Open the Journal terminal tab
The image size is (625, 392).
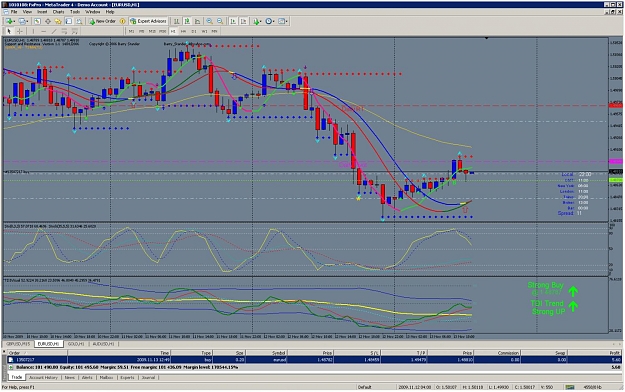pos(148,377)
